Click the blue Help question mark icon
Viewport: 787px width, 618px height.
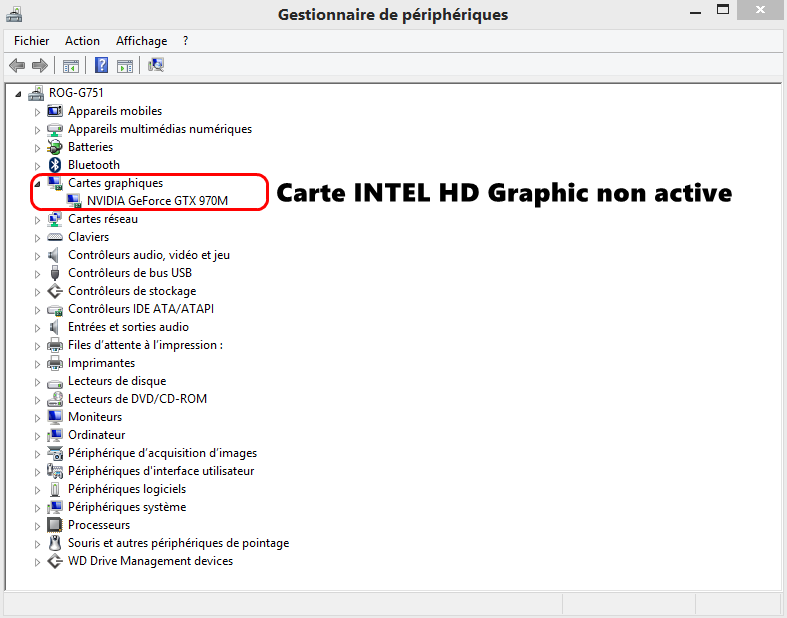pos(101,66)
